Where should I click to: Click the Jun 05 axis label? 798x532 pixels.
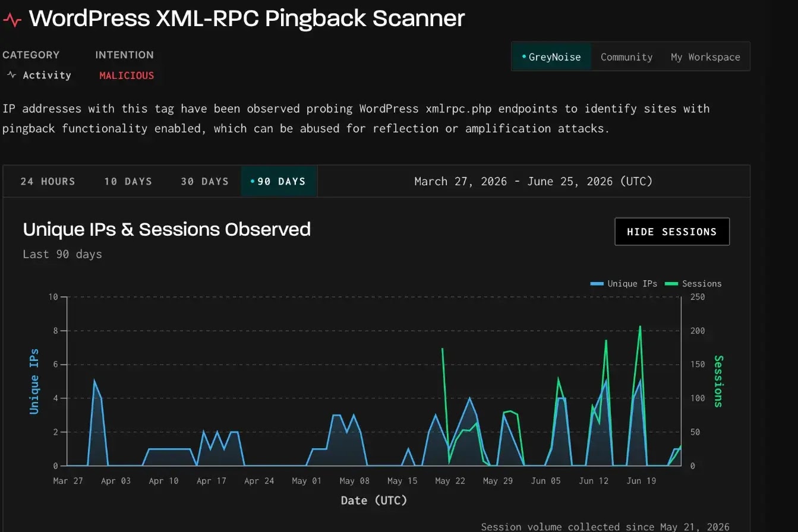pyautogui.click(x=545, y=481)
